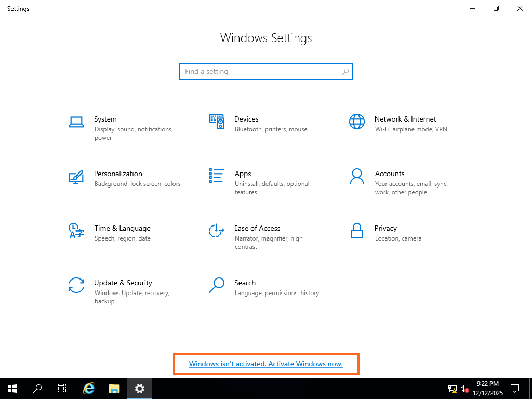Image resolution: width=532 pixels, height=399 pixels.
Task: Open the System settings laptop icon
Action: coord(76,122)
